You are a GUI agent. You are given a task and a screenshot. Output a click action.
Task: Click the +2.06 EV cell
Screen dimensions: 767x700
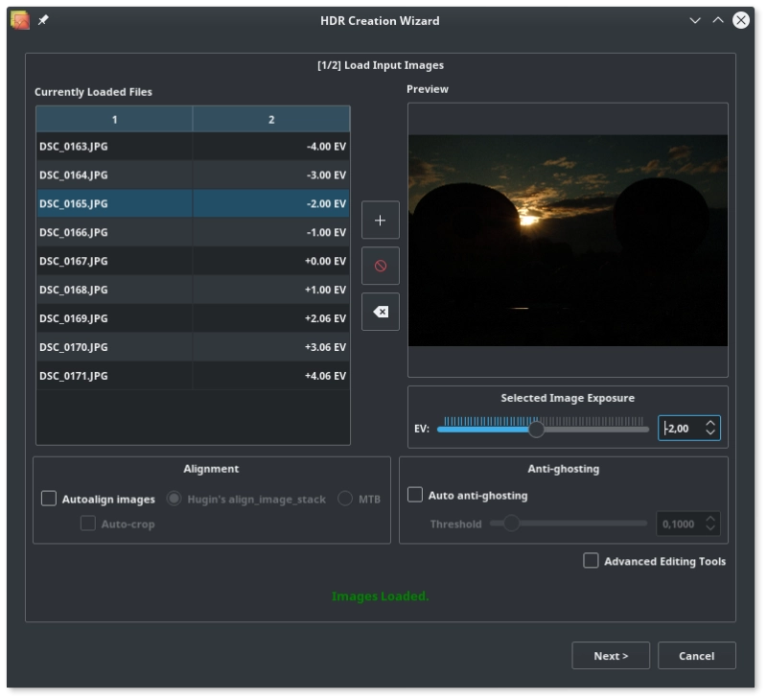coord(271,318)
